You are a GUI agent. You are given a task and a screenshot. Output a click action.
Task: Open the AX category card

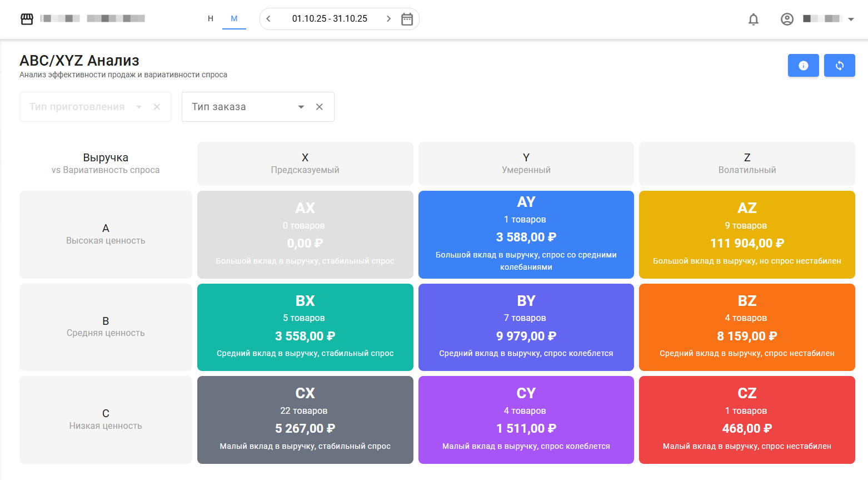coord(305,235)
